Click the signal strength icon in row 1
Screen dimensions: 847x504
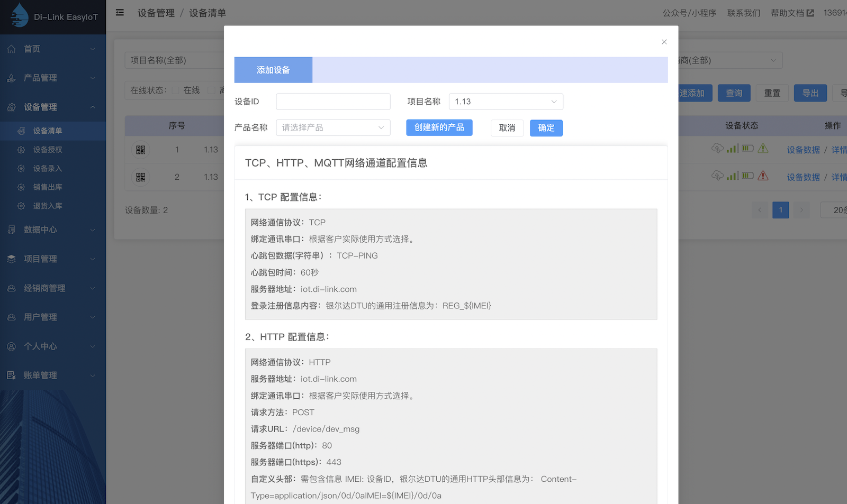733,148
